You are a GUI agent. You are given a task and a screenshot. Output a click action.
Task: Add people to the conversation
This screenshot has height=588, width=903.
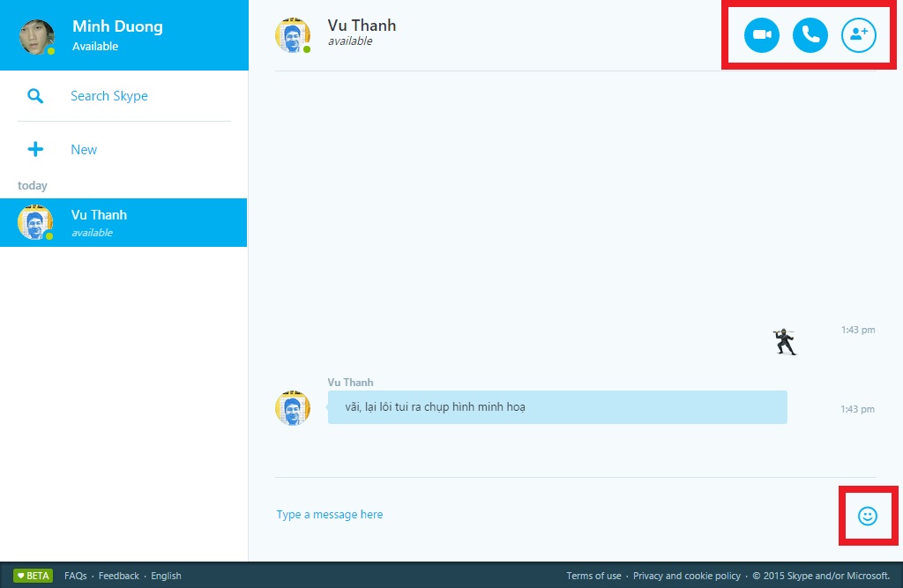(859, 35)
